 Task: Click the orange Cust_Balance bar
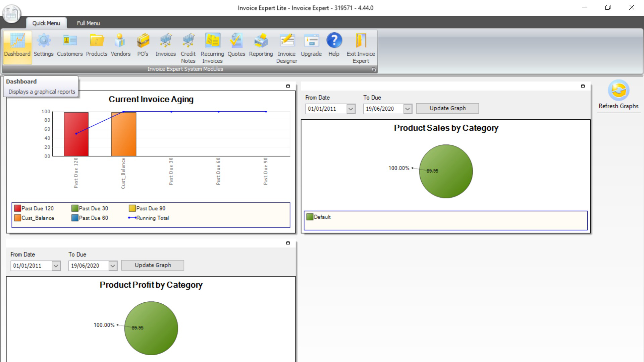coord(124,134)
